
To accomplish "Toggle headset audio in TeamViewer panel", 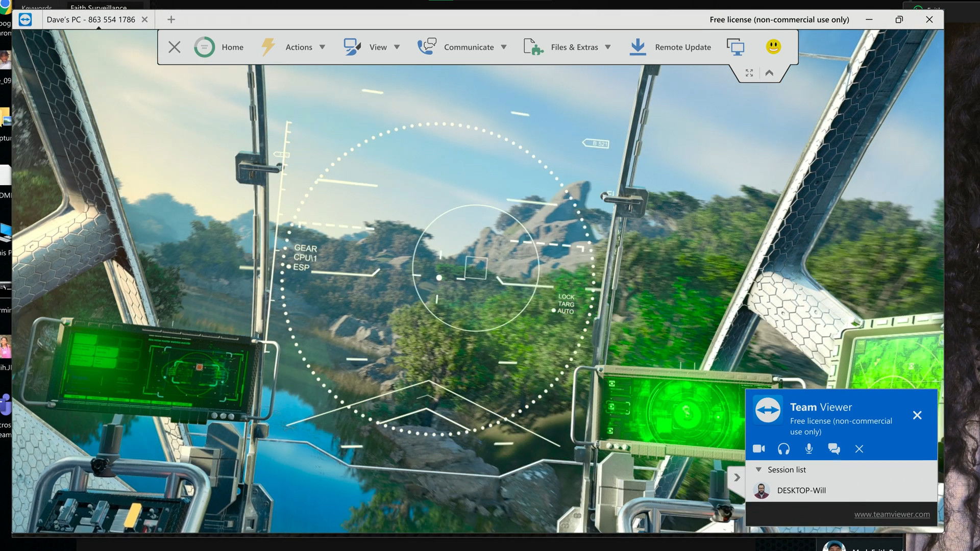I will click(783, 449).
